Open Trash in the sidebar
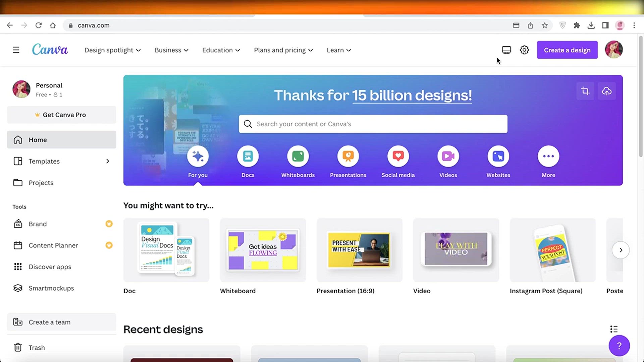Screen dimensions: 644x362 point(62,348)
